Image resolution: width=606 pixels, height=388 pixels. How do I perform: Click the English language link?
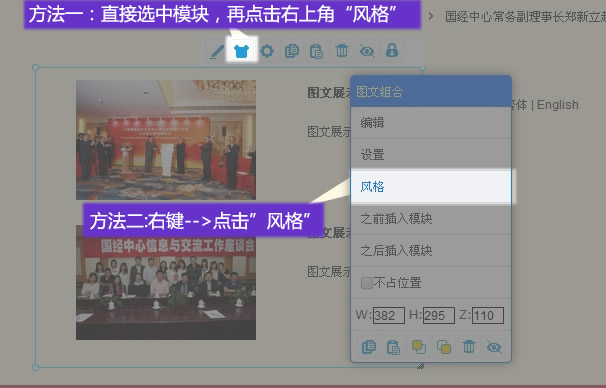point(558,105)
